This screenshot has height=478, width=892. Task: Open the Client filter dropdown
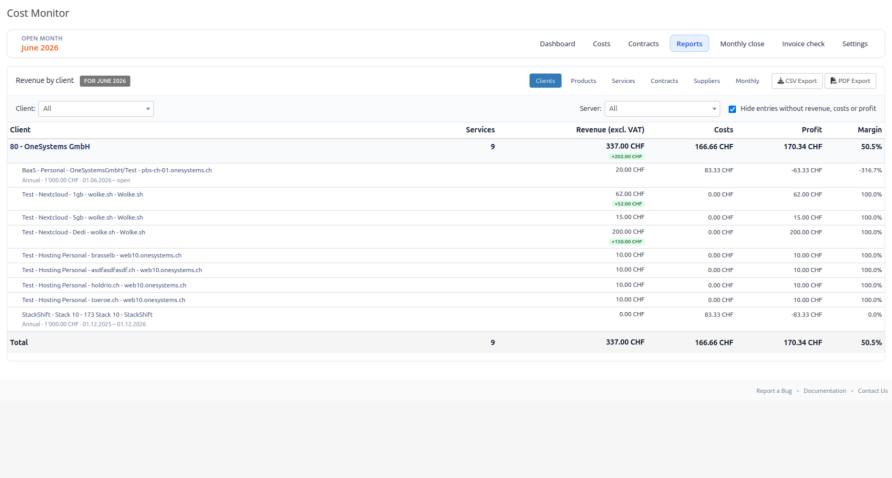(96, 109)
